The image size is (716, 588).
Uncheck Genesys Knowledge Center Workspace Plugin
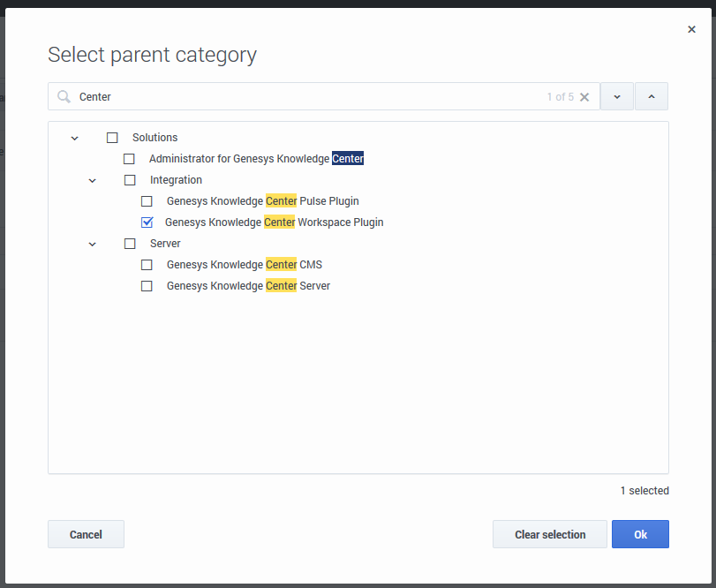click(147, 222)
